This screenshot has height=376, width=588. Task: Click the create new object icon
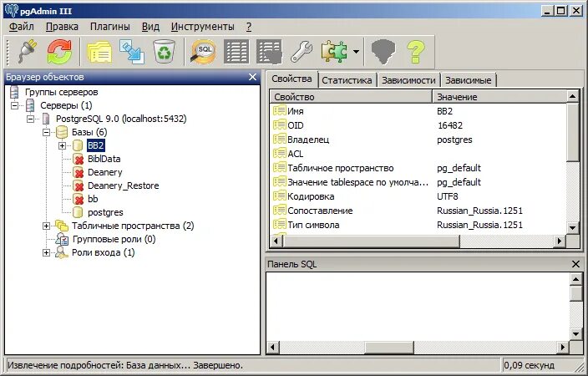[132, 52]
